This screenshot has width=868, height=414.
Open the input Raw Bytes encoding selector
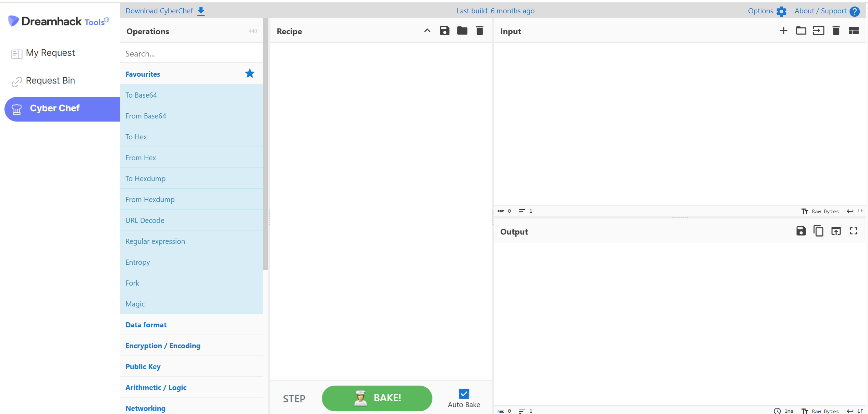(820, 211)
